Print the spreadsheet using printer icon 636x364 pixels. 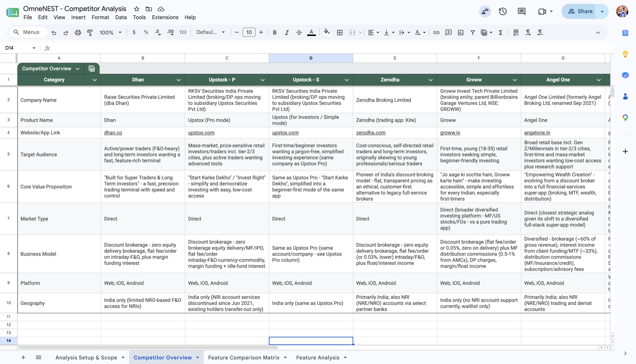pos(78,32)
